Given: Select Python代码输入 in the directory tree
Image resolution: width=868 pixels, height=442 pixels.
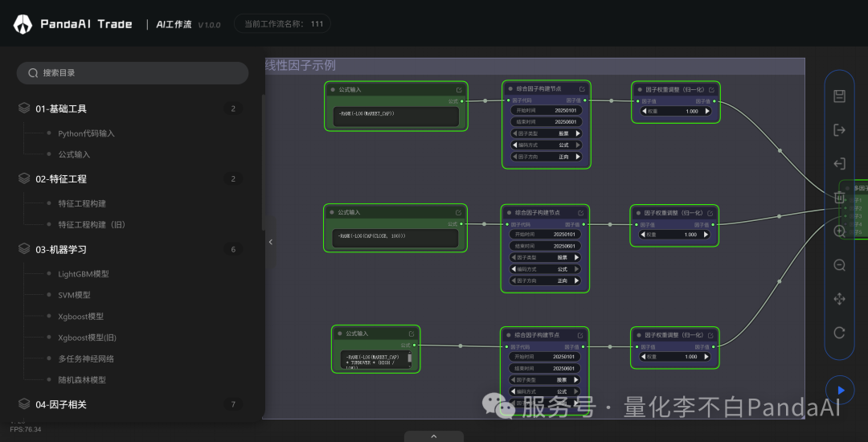Looking at the screenshot, I should tap(86, 133).
